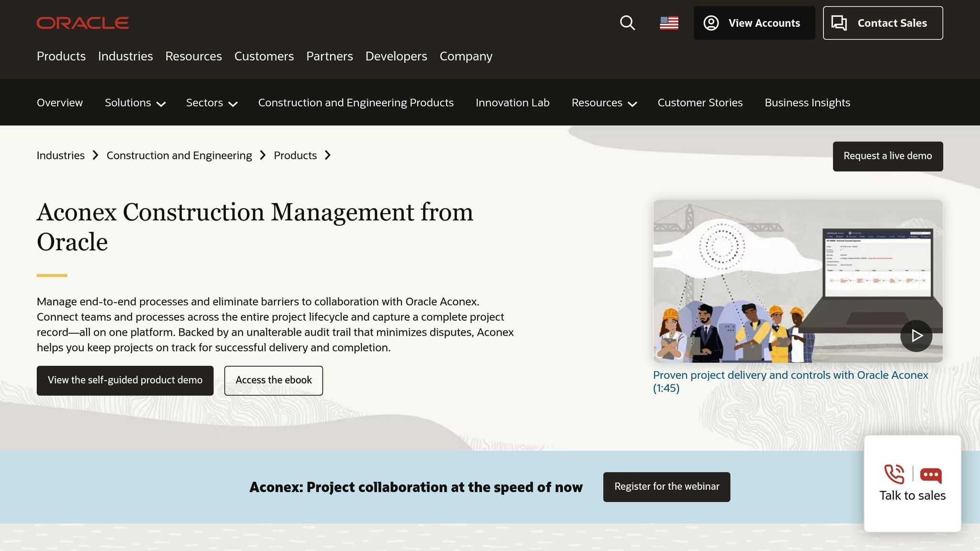Click the Oracle logo
Image resolution: width=980 pixels, height=551 pixels.
pos(83,23)
